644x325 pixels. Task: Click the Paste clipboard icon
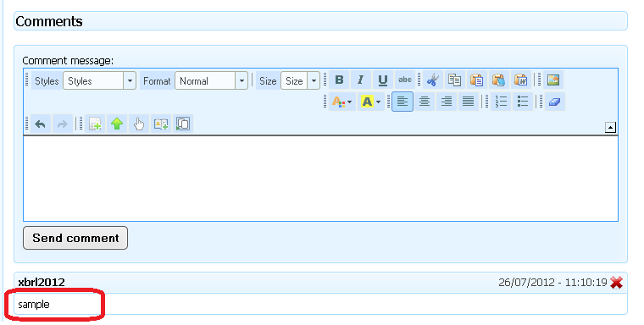click(x=477, y=80)
